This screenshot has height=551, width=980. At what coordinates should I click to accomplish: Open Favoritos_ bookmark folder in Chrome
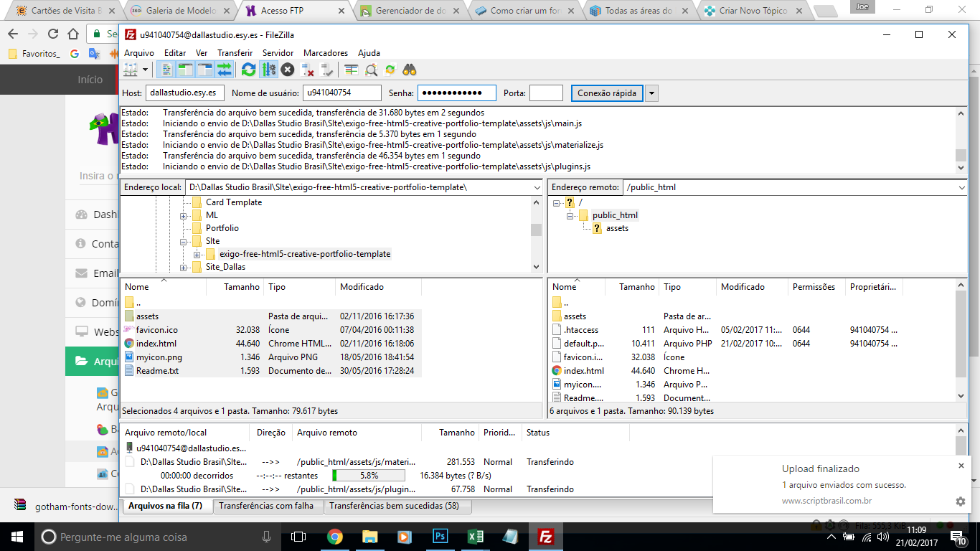(34, 53)
